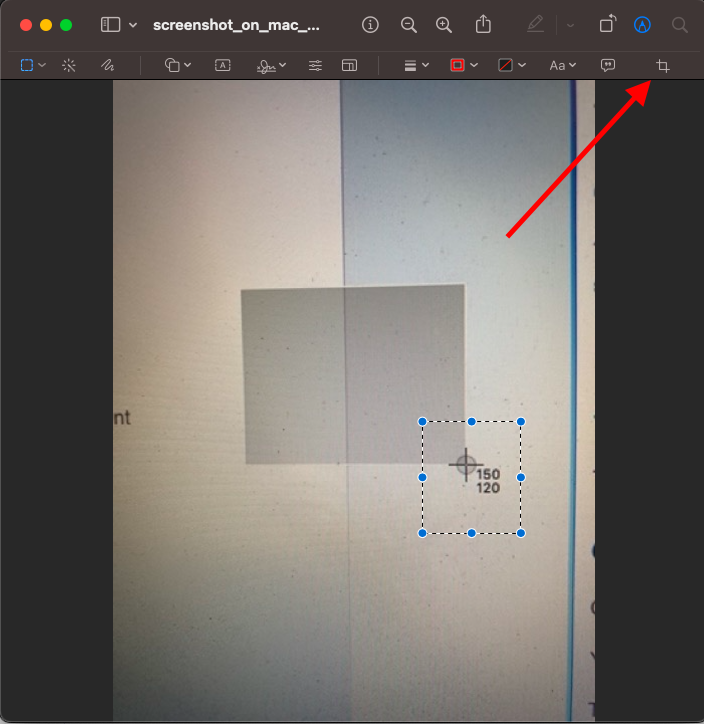Screen dimensions: 704x724
Task: Open the Adjust Color sliders
Action: point(315,66)
